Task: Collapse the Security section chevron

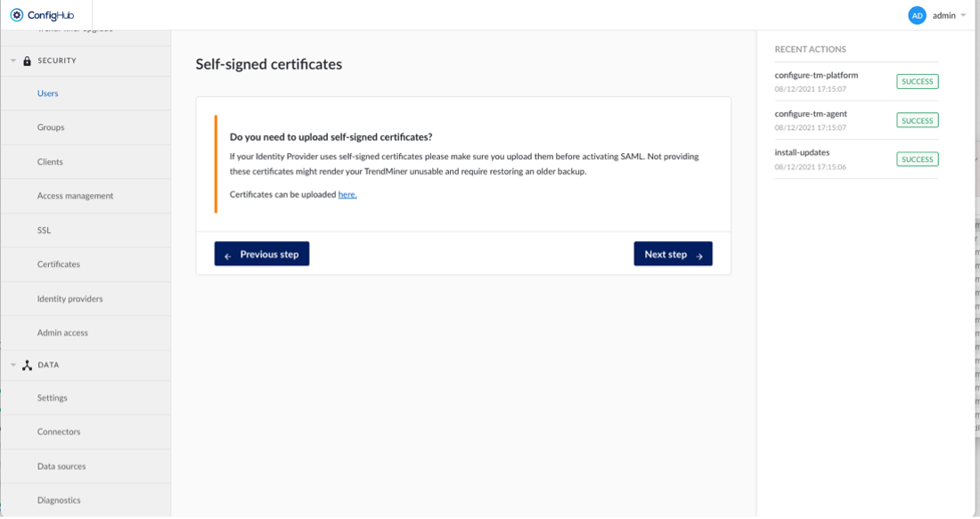Action: coord(13,61)
